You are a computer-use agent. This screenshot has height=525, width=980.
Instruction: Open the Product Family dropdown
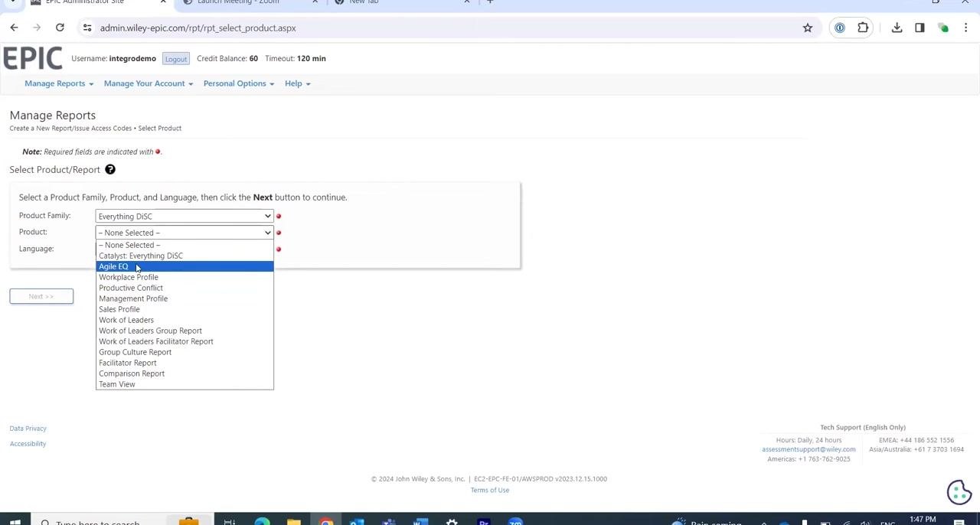coord(185,216)
